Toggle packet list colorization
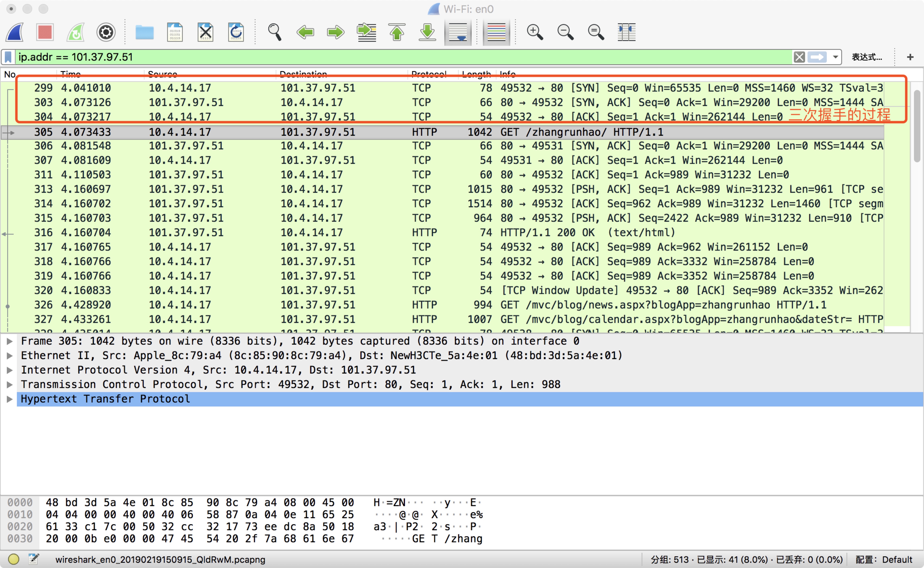924x568 pixels. [497, 32]
